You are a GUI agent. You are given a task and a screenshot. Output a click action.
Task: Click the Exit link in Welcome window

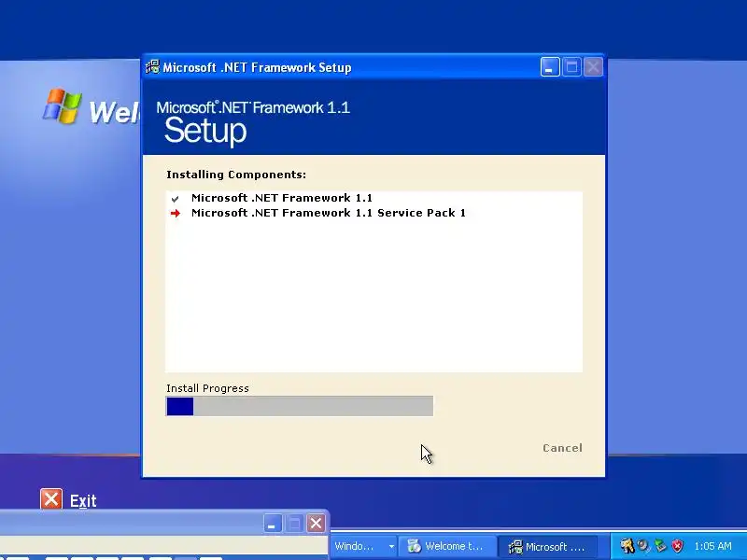pos(83,501)
